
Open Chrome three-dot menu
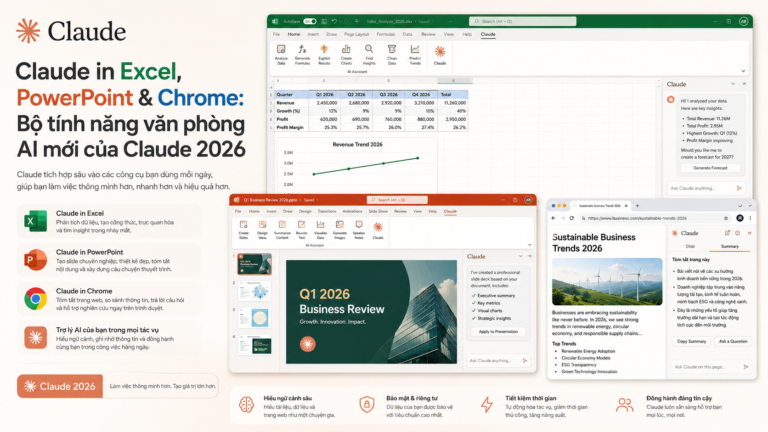[x=750, y=218]
